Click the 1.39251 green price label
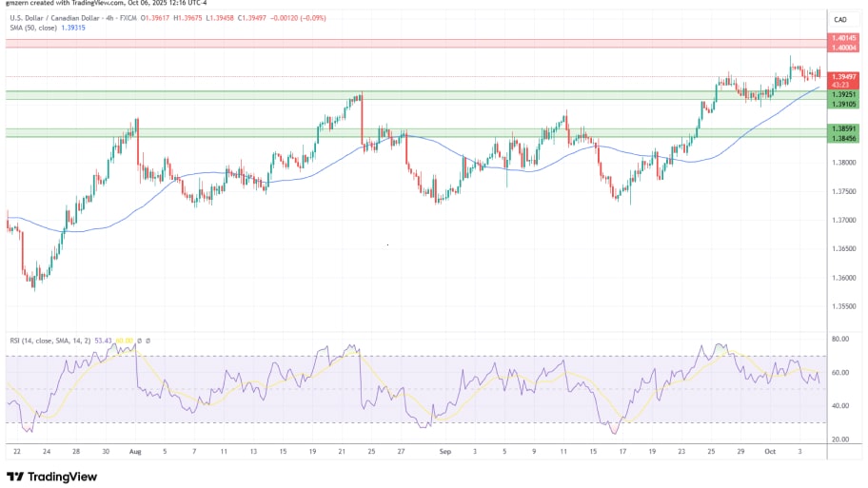This screenshot has height=488, width=868. click(x=843, y=94)
